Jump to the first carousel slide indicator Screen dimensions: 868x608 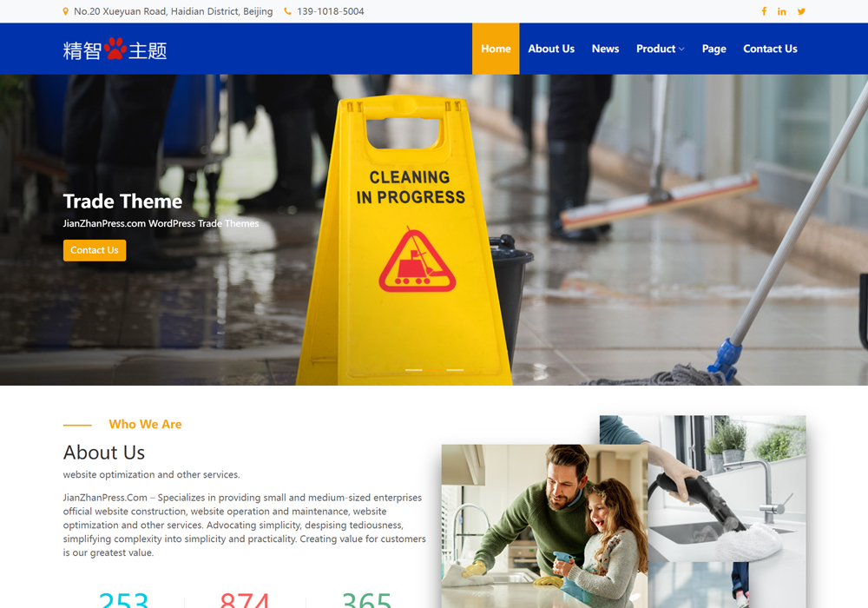click(413, 370)
